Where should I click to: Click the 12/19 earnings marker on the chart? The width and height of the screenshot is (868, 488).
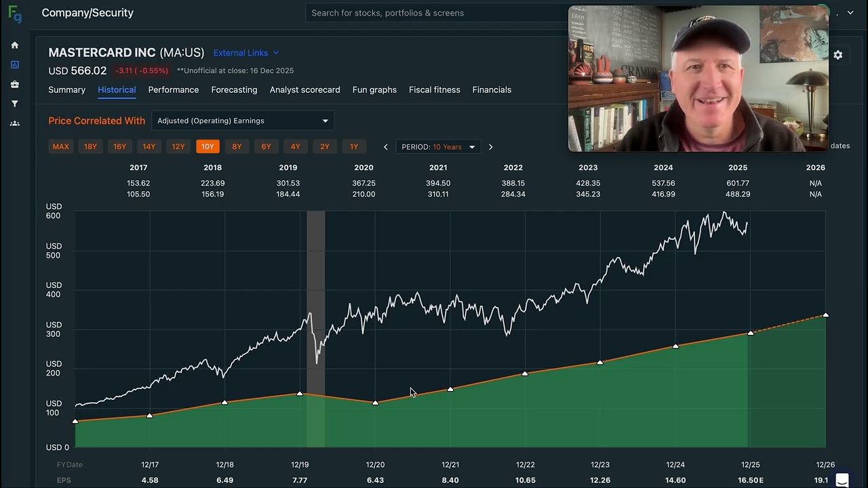pyautogui.click(x=300, y=394)
